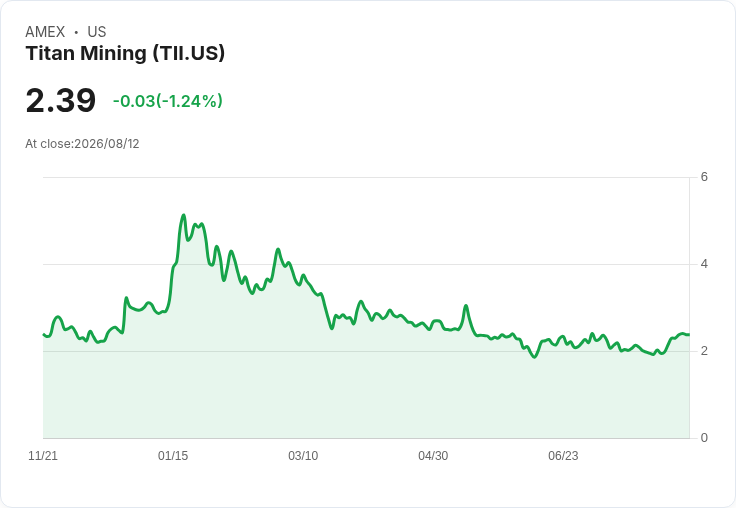This screenshot has width=736, height=508.
Task: Click the 06/23 date axis label
Action: point(563,456)
